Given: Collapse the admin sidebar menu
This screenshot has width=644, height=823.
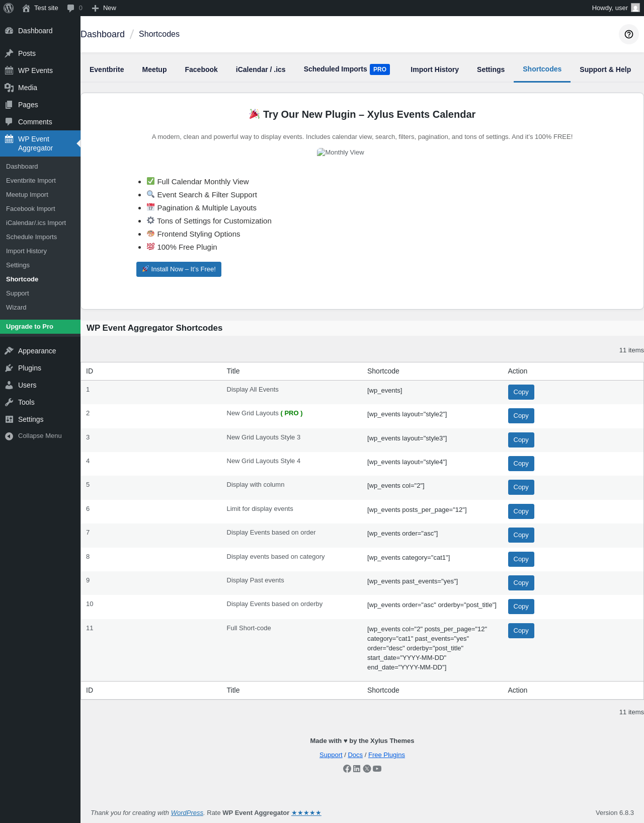Looking at the screenshot, I should coord(33,436).
